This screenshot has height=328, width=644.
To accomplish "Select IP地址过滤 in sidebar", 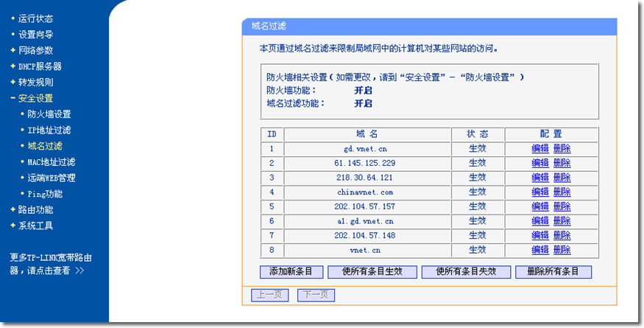I will tap(49, 130).
